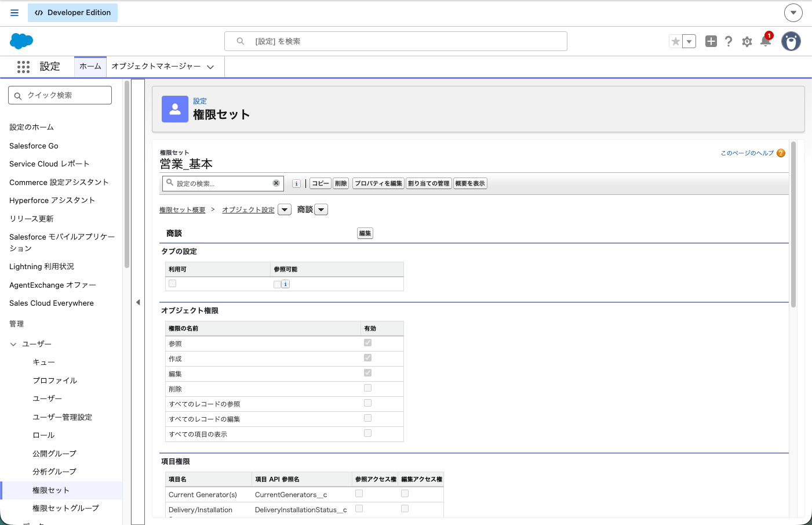Select 権限セットグループ in the sidebar
The height and width of the screenshot is (525, 812).
65,508
